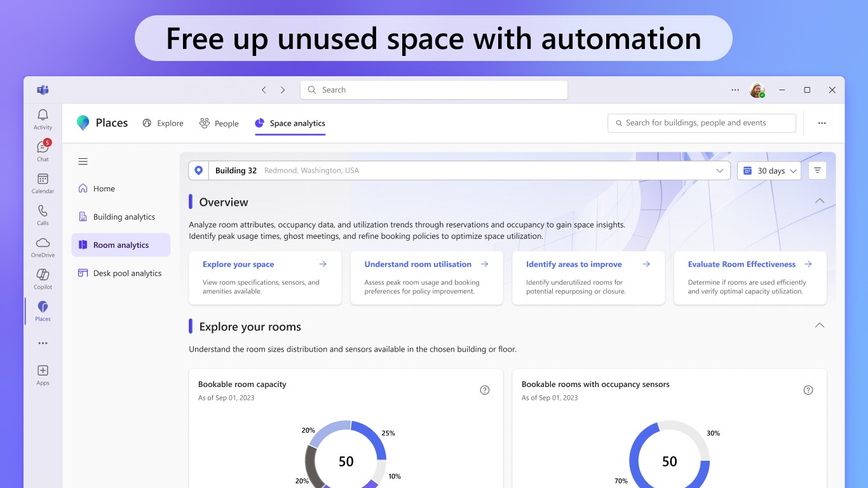Viewport: 868px width, 488px height.
Task: Click the Places logo pin icon
Action: (x=83, y=123)
